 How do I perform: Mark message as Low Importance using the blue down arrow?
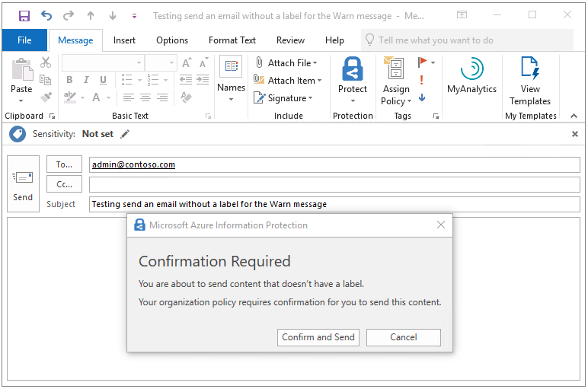(x=422, y=97)
